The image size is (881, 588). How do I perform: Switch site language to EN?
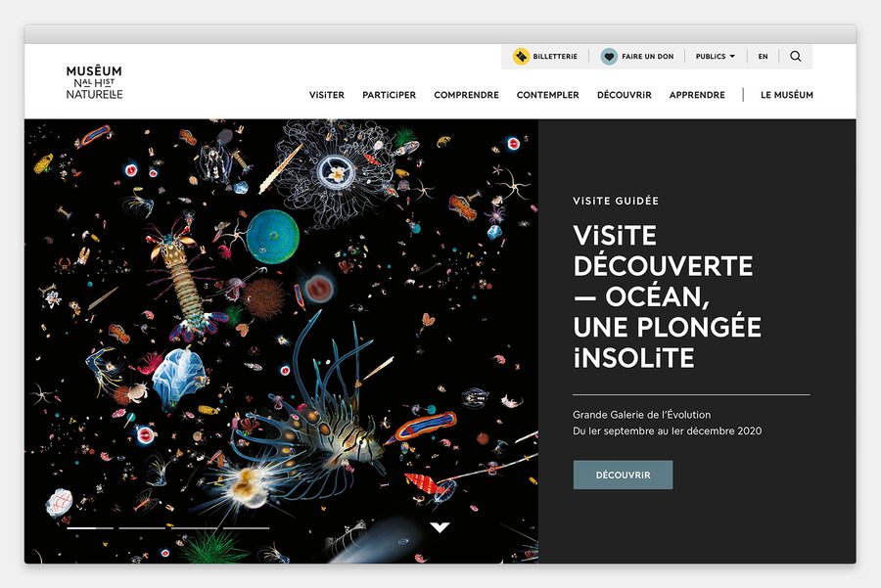pos(763,57)
